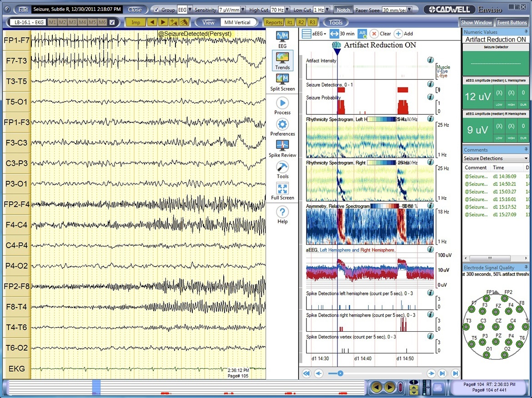Toggle montage M2 button
The height and width of the screenshot is (398, 532).
click(x=62, y=22)
